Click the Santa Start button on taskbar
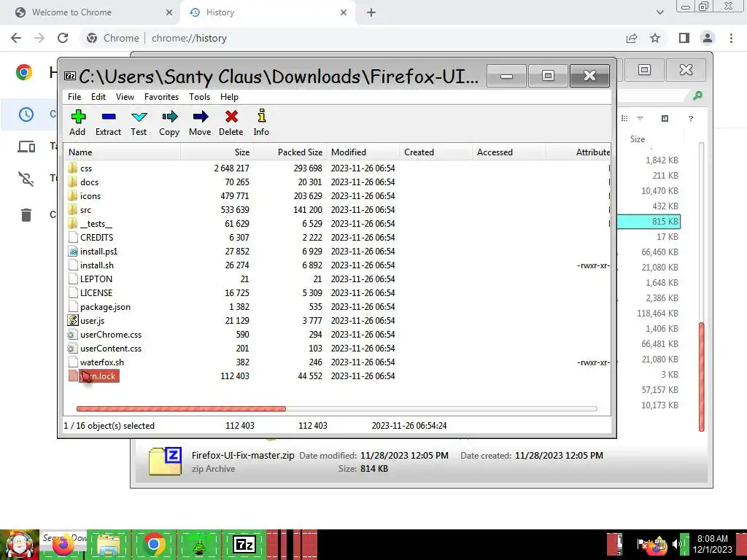The height and width of the screenshot is (560, 747). click(20, 545)
